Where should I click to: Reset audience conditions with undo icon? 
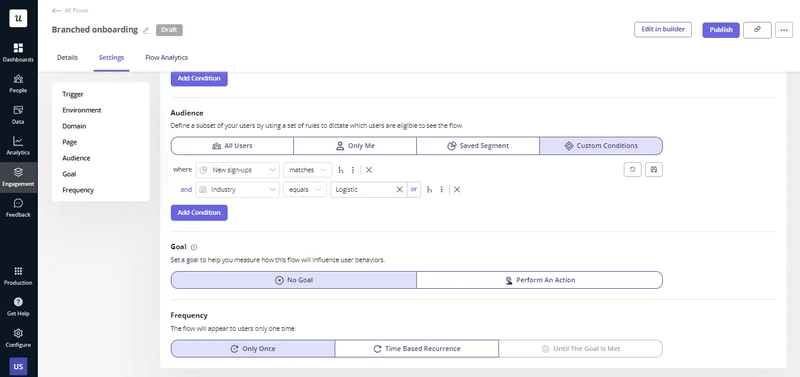coord(633,170)
